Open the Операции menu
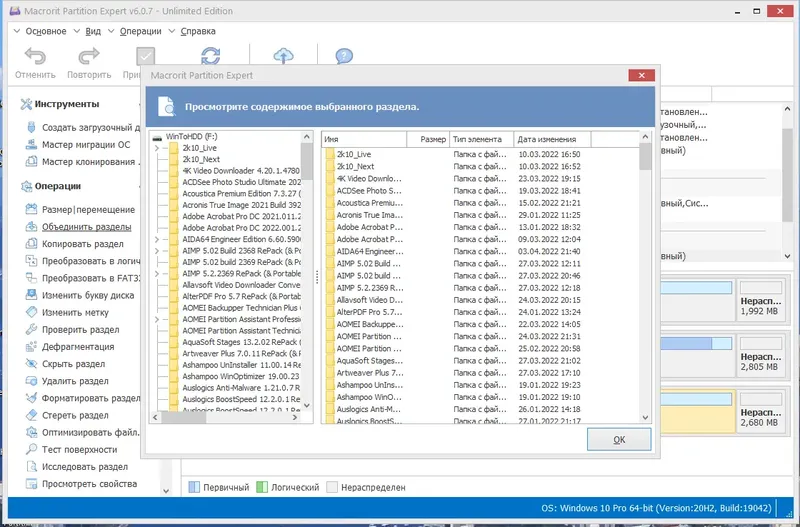The image size is (800, 527). tap(140, 31)
